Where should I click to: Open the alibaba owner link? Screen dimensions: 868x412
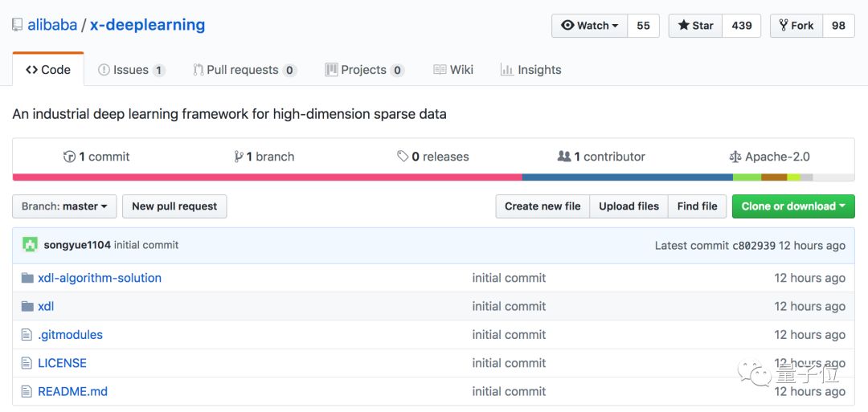52,25
